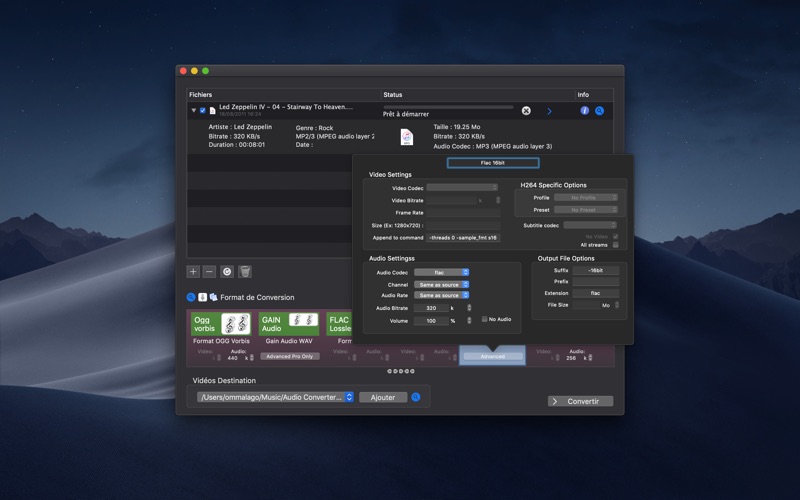This screenshot has width=800, height=500.
Task: Uncheck the Led Zeppelin file checkbox
Action: (203, 110)
